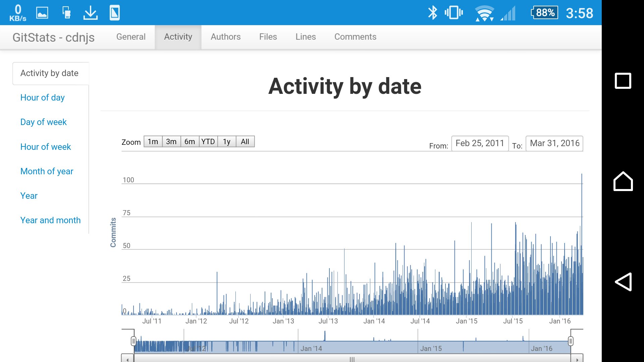Click the From date field
This screenshot has height=362, width=644.
click(480, 143)
